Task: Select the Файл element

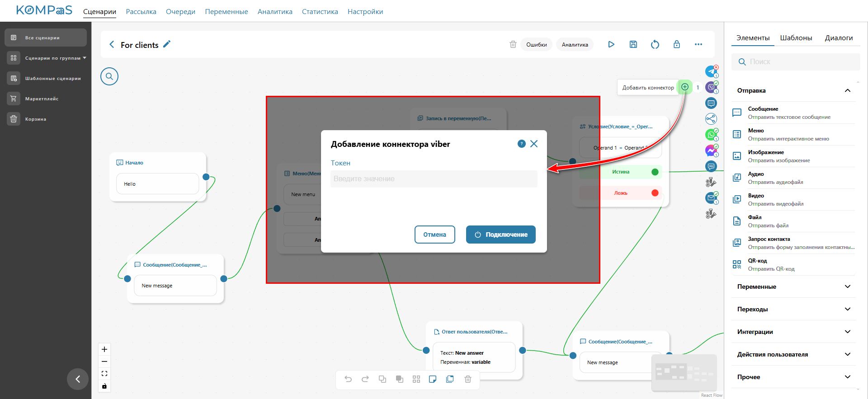Action: pyautogui.click(x=793, y=221)
